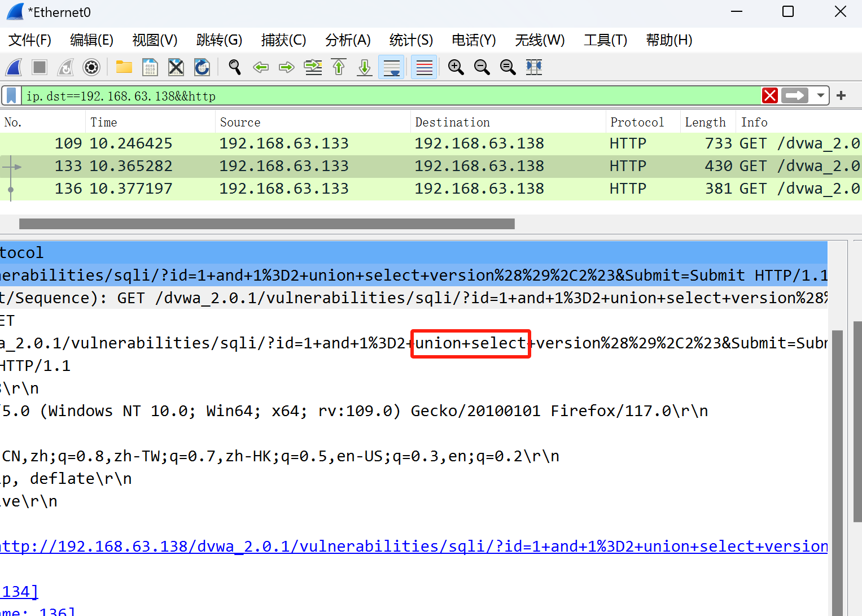Open the 统计(S) menu

411,40
